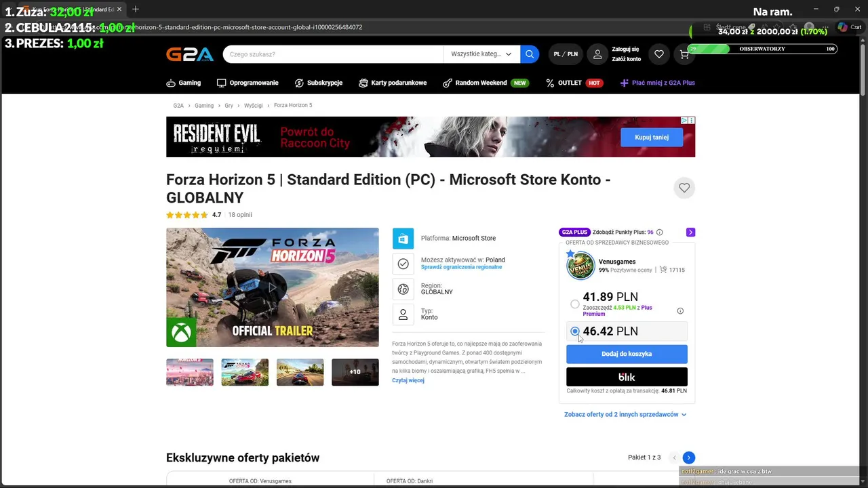Open Karty podarunkowe menu
868x488 pixels.
click(x=393, y=83)
